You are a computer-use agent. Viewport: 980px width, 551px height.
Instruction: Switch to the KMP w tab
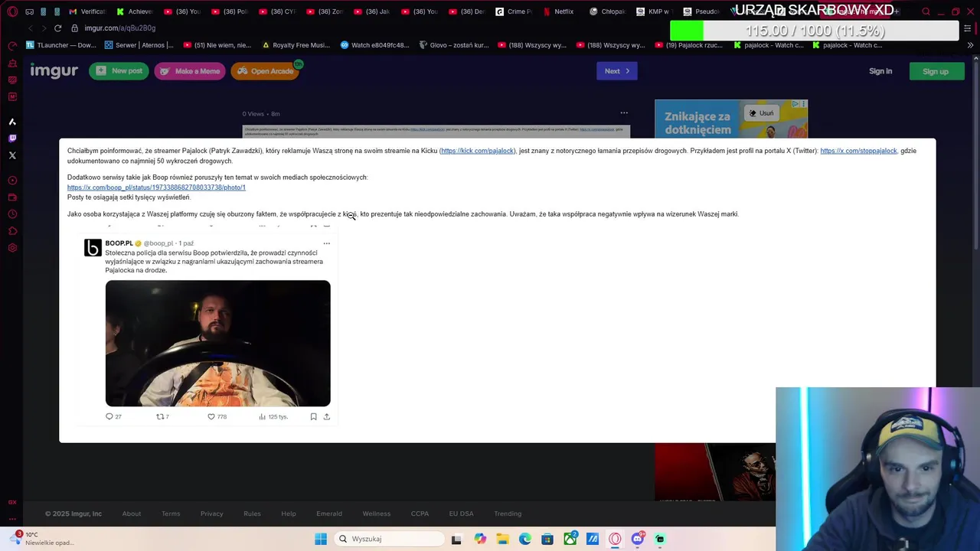click(x=654, y=11)
